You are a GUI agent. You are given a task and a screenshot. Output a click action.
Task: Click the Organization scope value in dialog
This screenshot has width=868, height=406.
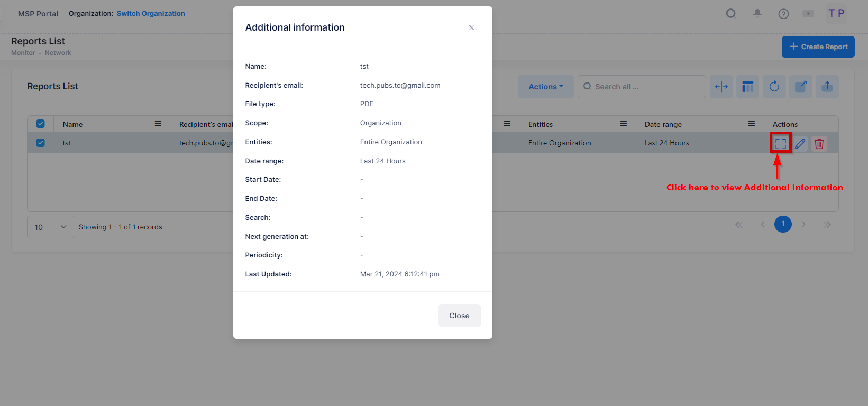click(x=381, y=123)
